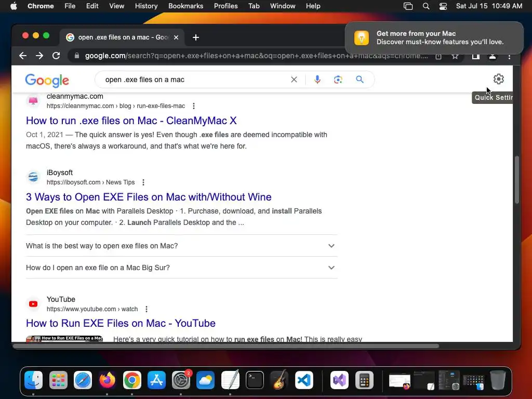Click the Chrome address bar URL
The image size is (532, 399).
(256, 56)
